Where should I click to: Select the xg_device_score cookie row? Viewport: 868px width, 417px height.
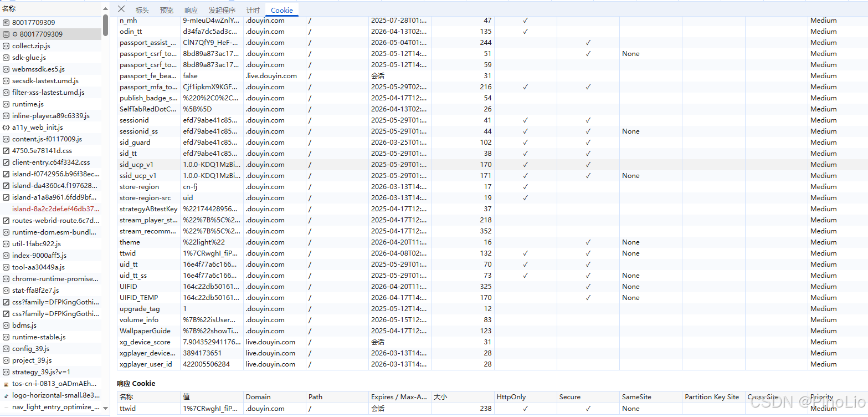tap(492, 342)
